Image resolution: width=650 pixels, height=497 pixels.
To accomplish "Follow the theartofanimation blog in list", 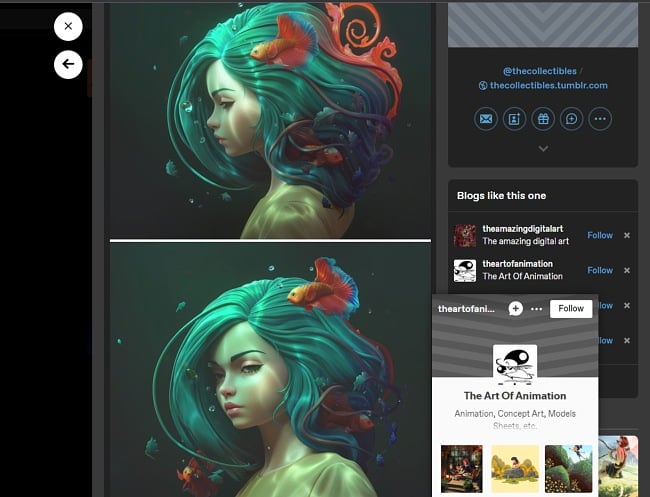I will click(600, 270).
